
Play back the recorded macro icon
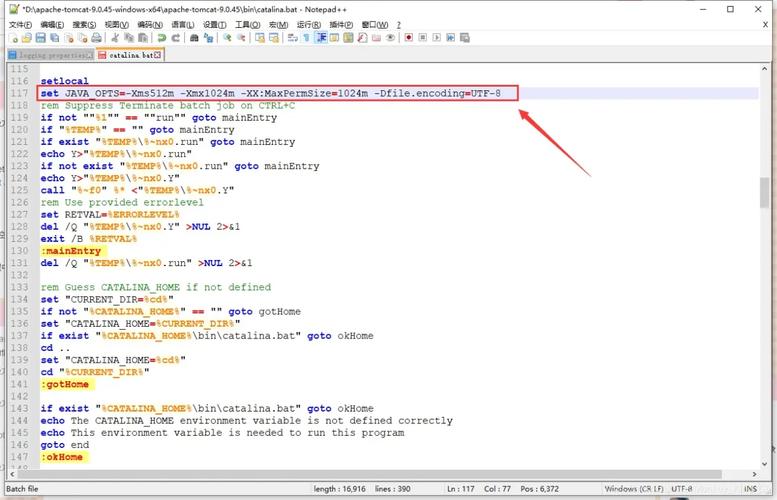[x=437, y=38]
